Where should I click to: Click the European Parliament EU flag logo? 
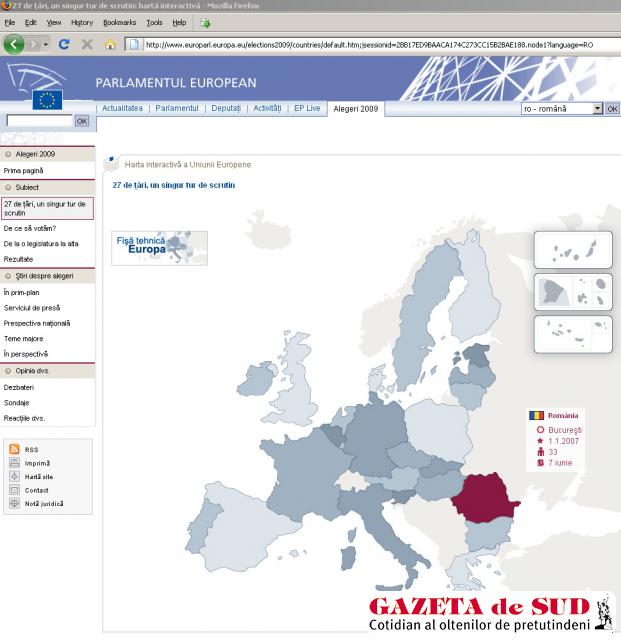point(47,100)
